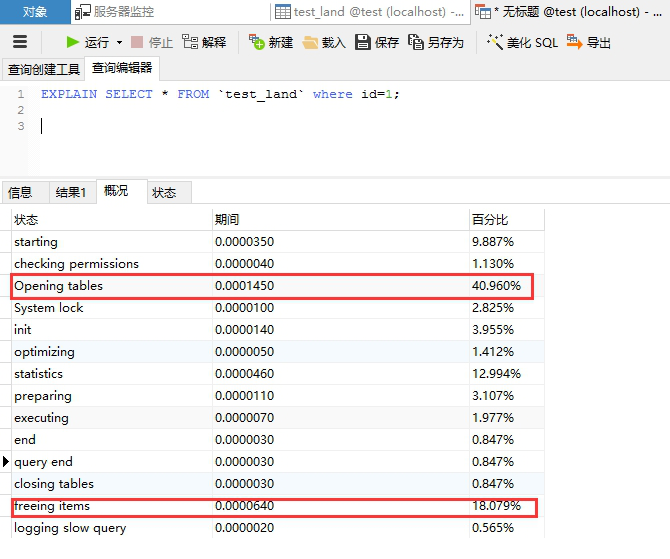Click the Load (载入) folder icon
This screenshot has width=670, height=559.
(x=310, y=42)
